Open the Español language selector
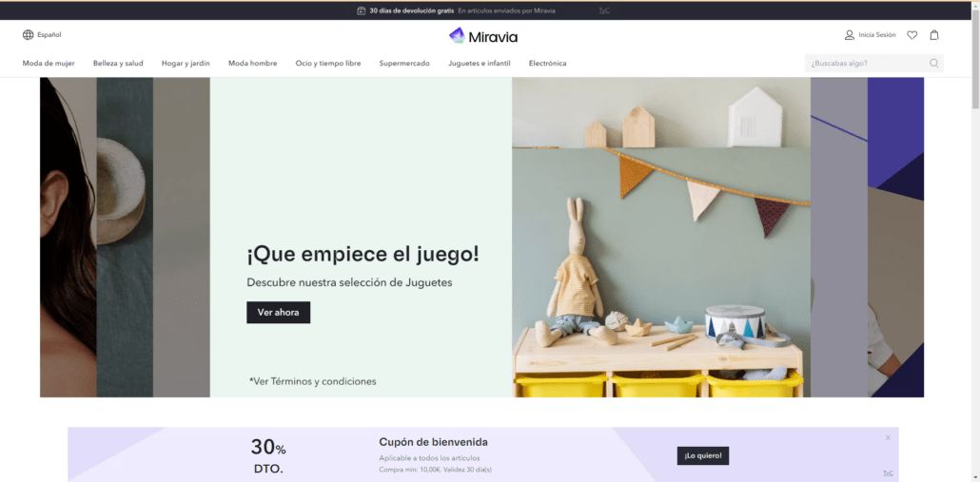This screenshot has height=482, width=980. pos(42,35)
